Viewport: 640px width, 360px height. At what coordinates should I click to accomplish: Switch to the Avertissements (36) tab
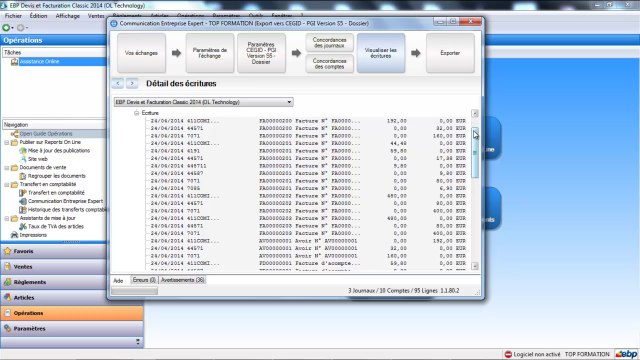pos(182,280)
